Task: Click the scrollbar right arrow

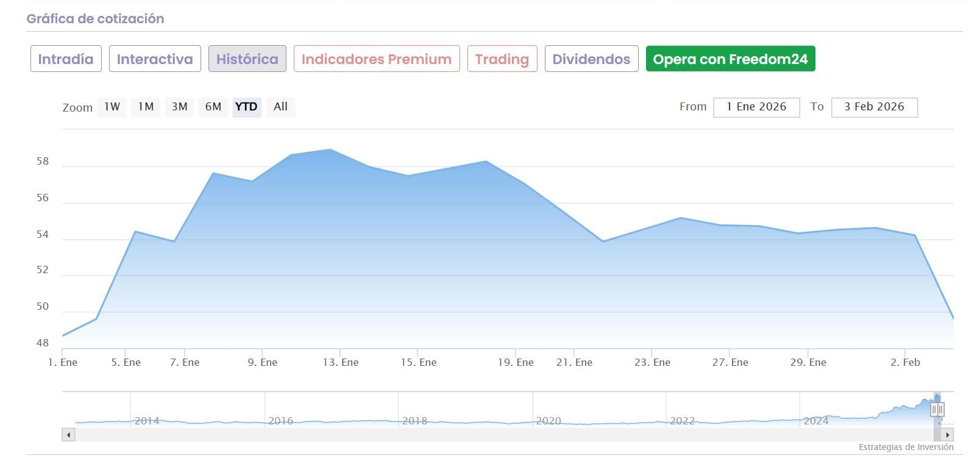Action: point(947,435)
